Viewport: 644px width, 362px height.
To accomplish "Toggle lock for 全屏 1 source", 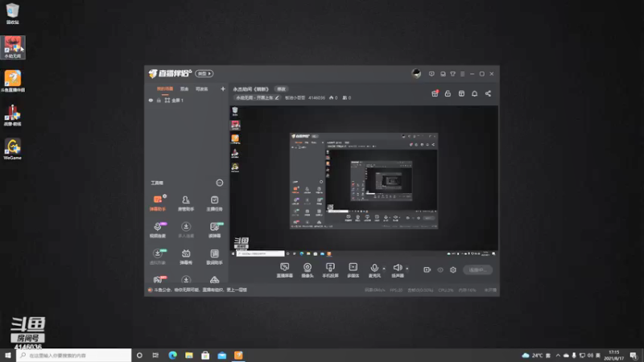I will pyautogui.click(x=159, y=100).
